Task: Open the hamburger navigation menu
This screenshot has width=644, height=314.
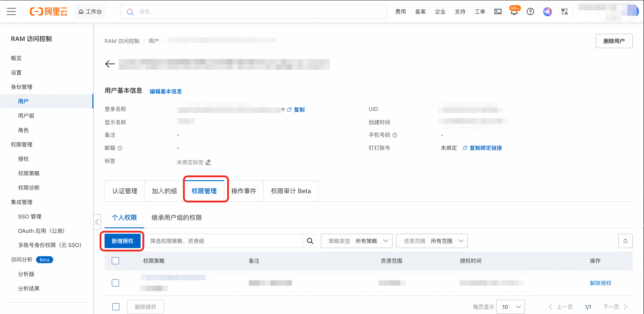Action: (x=11, y=11)
